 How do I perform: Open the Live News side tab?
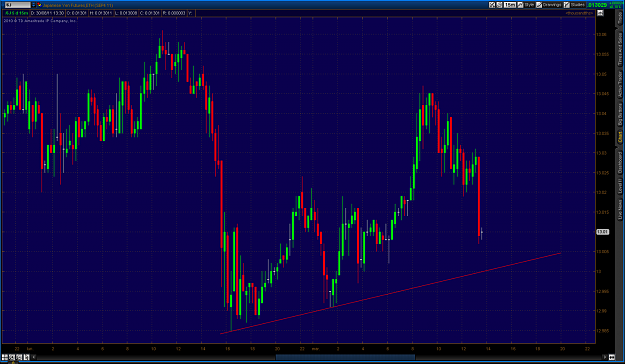(x=620, y=210)
